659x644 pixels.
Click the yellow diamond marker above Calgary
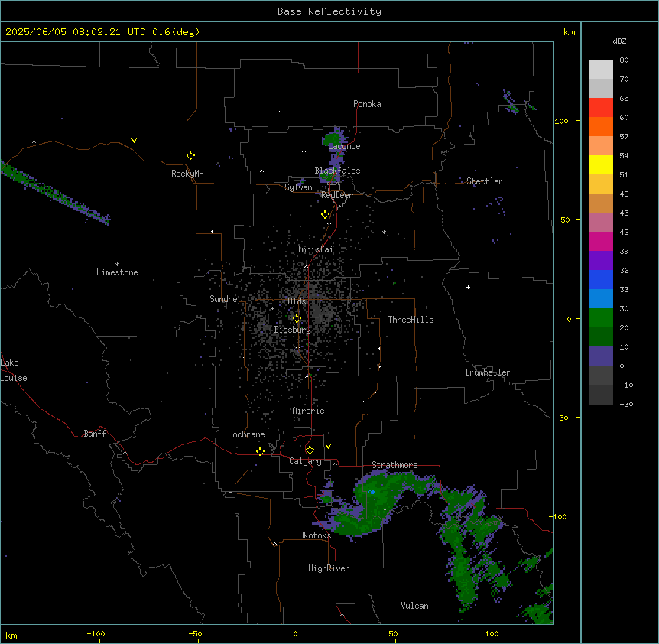[310, 450]
